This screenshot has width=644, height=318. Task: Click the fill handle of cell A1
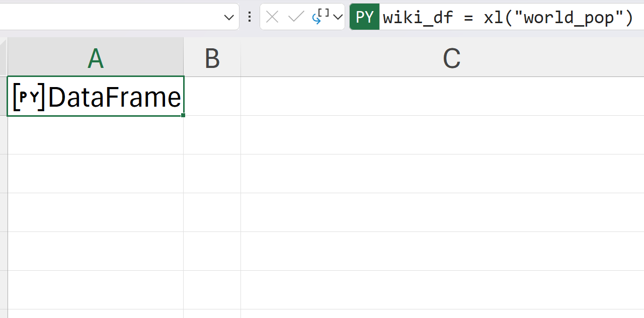[183, 115]
